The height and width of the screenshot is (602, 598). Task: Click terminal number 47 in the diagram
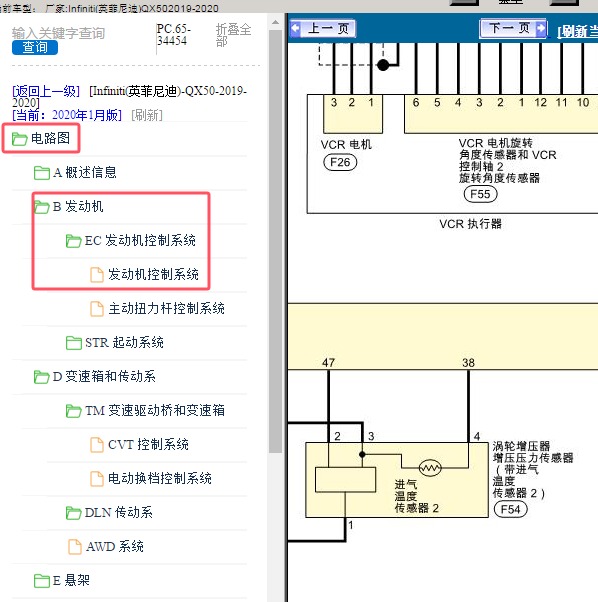coord(329,362)
